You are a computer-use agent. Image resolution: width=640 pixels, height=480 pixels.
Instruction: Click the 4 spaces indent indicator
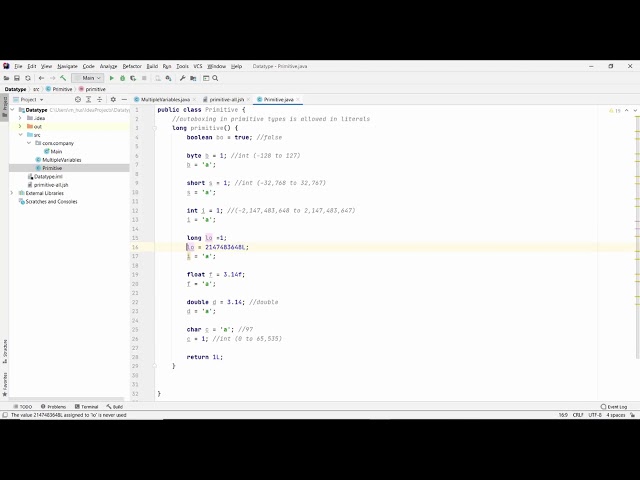[616, 415]
